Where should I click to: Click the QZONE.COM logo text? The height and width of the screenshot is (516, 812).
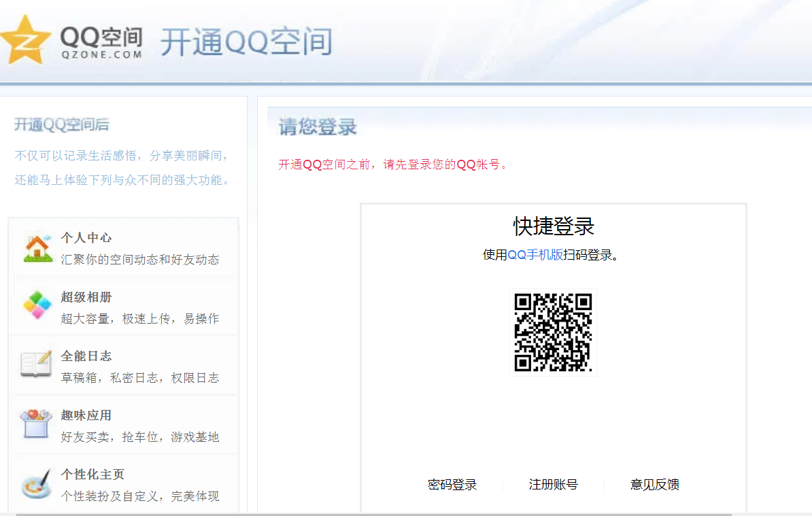coord(101,55)
